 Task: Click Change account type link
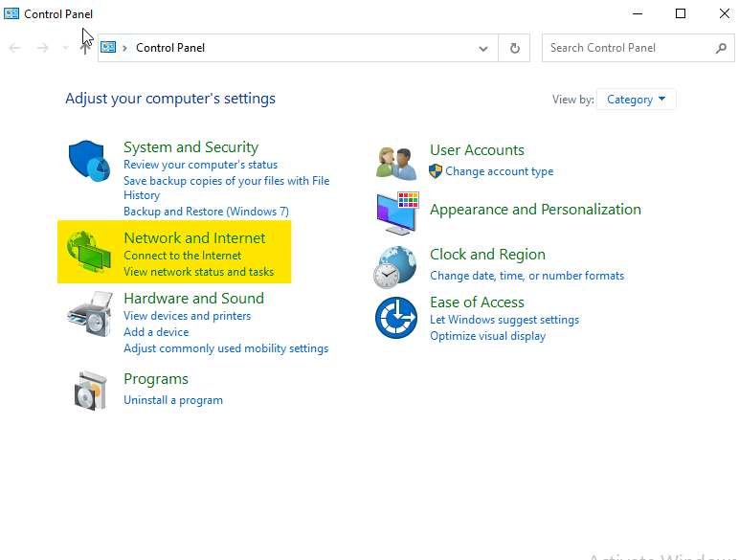499,171
